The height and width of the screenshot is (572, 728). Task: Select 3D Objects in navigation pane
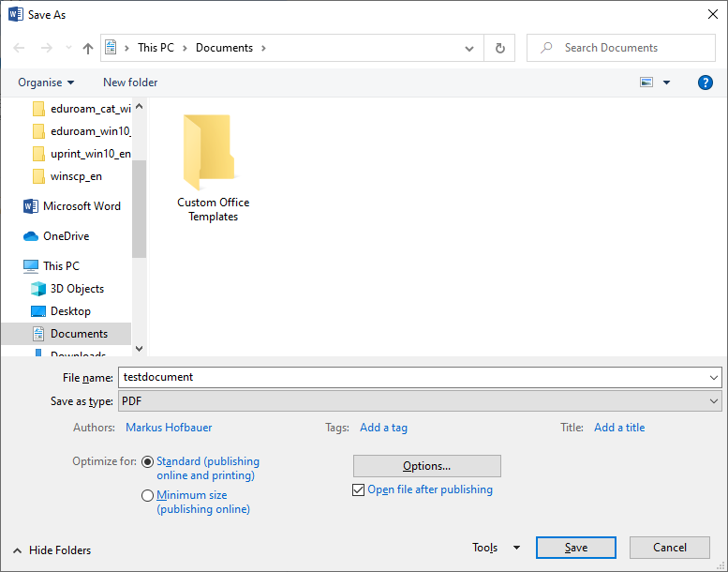point(77,289)
